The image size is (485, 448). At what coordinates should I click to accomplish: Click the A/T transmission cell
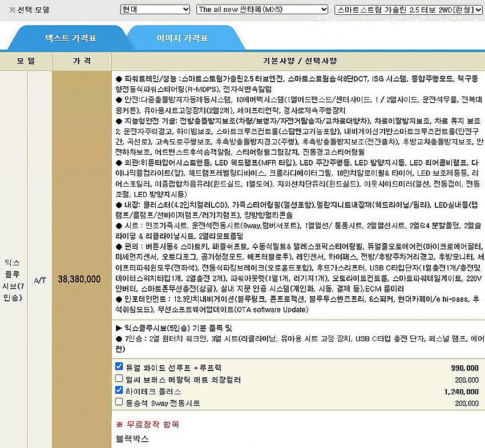pos(41,280)
